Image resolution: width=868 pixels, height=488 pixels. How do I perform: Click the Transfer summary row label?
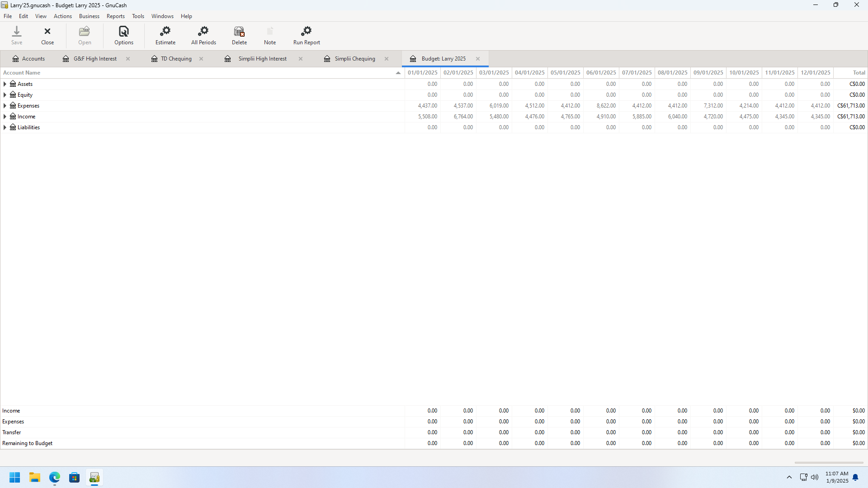point(11,432)
